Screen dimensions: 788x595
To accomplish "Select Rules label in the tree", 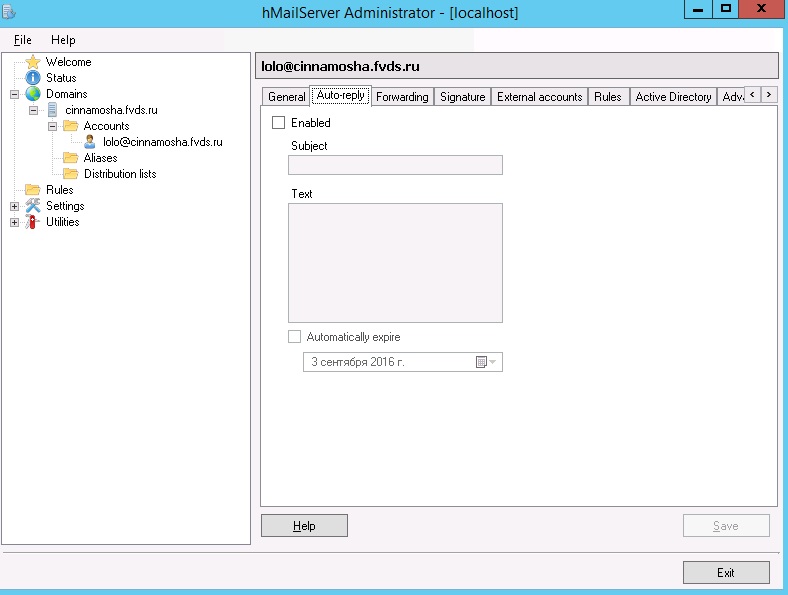I will pos(60,190).
